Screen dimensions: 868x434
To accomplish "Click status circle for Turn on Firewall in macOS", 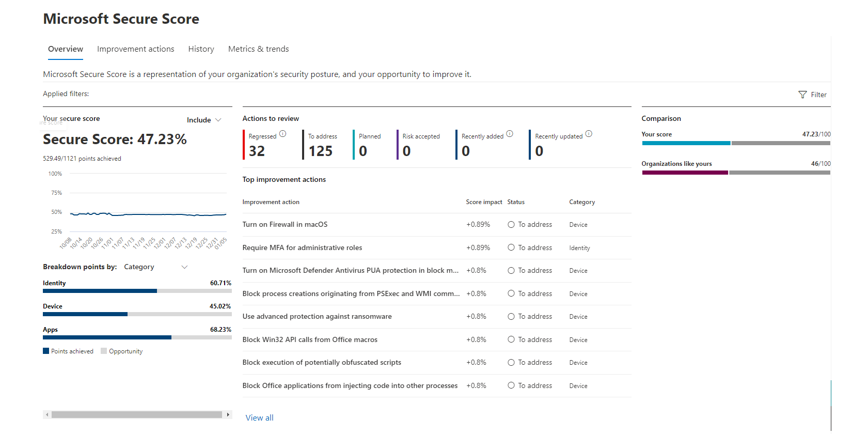I will pos(511,225).
